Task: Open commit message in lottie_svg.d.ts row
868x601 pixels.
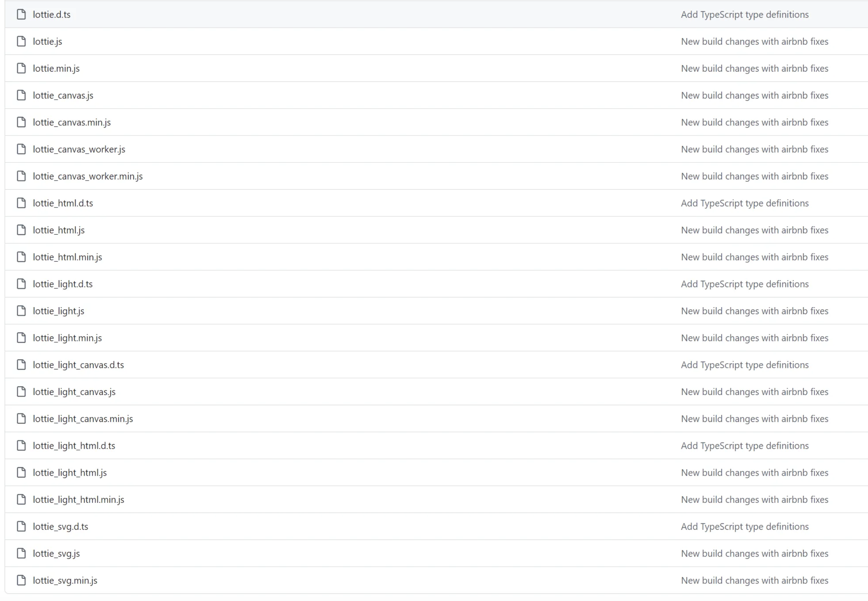Action: [x=745, y=526]
